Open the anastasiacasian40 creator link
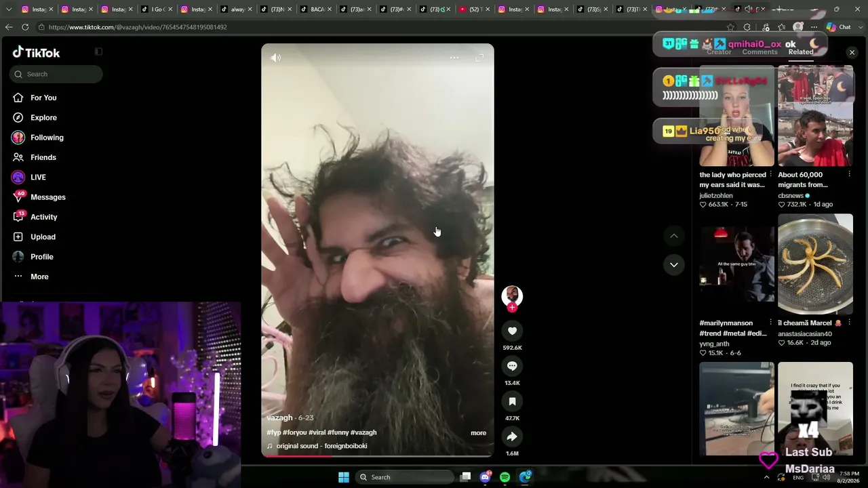Viewport: 868px width, 488px height. click(805, 333)
